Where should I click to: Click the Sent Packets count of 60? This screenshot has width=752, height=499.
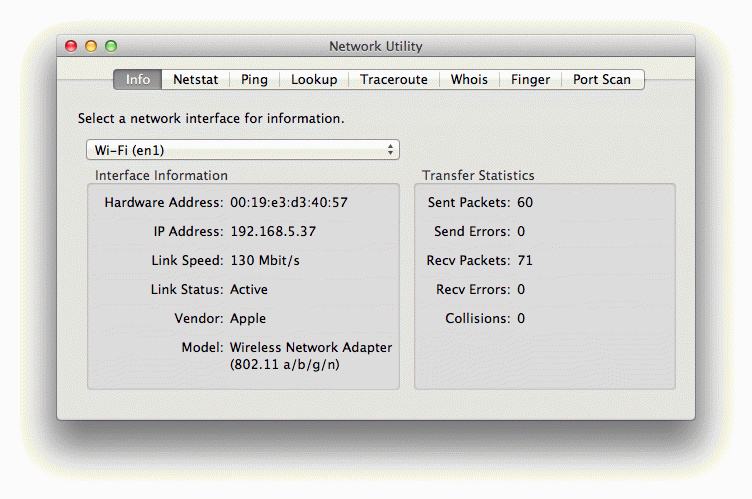point(525,202)
